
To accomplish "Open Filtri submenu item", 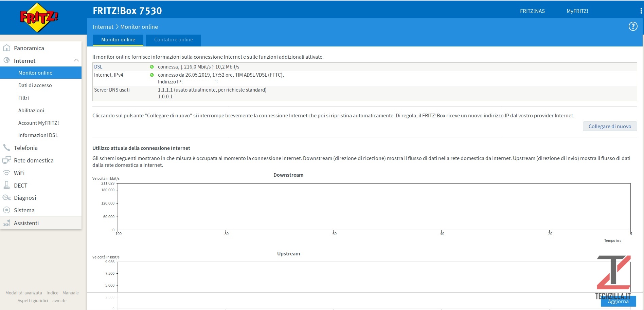I will [23, 98].
